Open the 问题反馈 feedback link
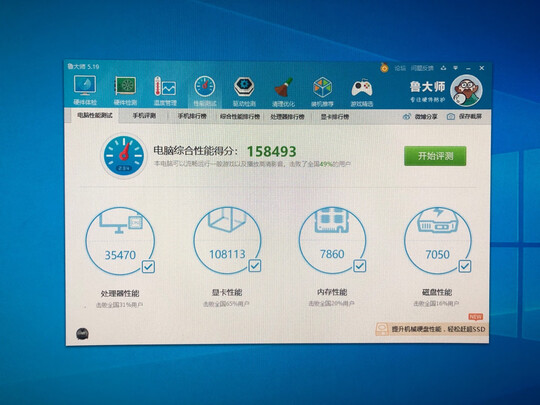The height and width of the screenshot is (405, 540). [x=422, y=68]
